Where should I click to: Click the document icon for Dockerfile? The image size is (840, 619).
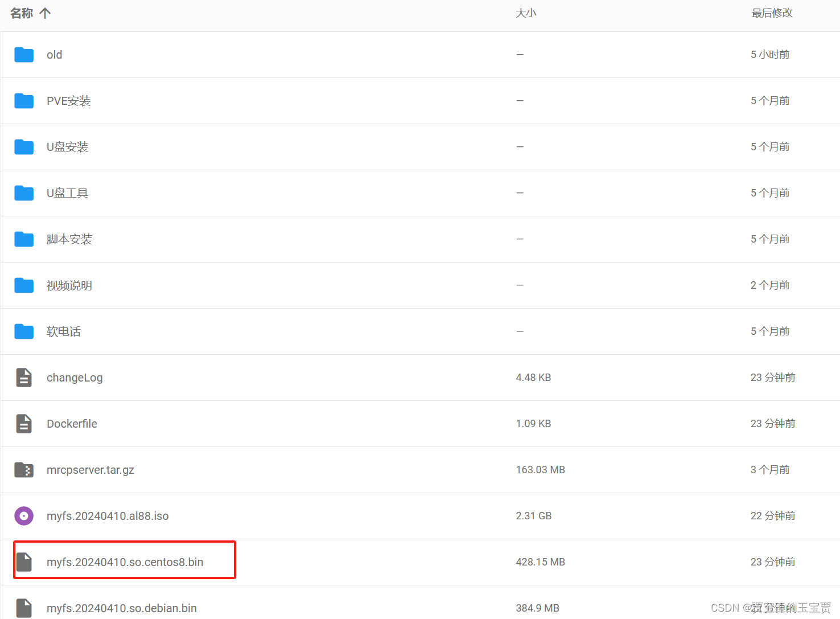[24, 424]
